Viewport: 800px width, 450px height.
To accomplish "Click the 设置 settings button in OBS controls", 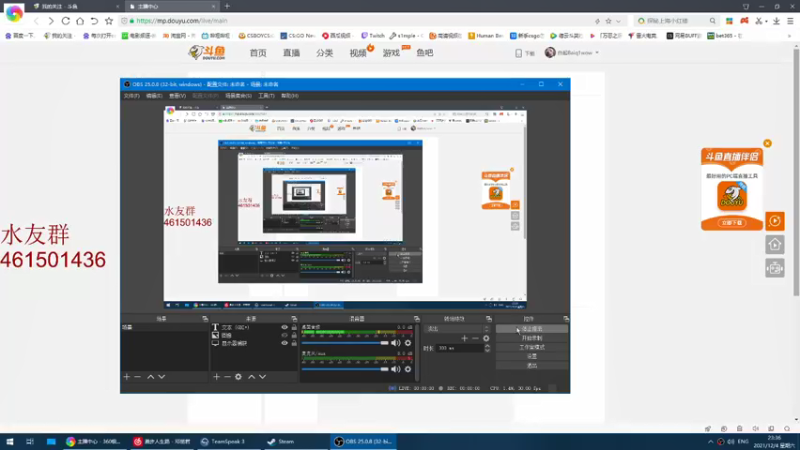I will coord(532,356).
